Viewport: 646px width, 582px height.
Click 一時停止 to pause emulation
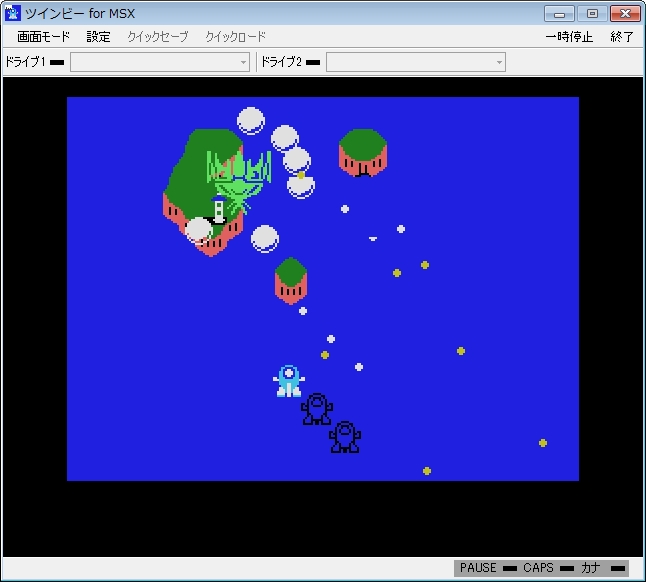[x=569, y=37]
